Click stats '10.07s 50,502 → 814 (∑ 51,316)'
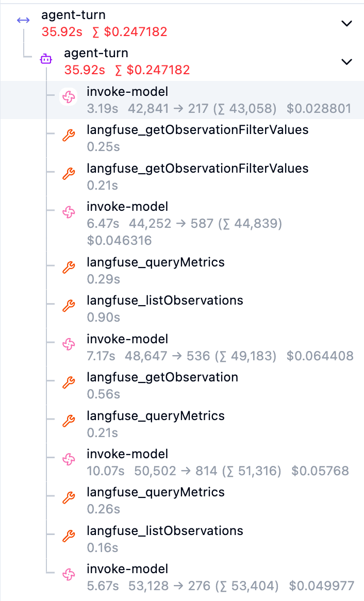Image resolution: width=364 pixels, height=601 pixels. coord(184,471)
